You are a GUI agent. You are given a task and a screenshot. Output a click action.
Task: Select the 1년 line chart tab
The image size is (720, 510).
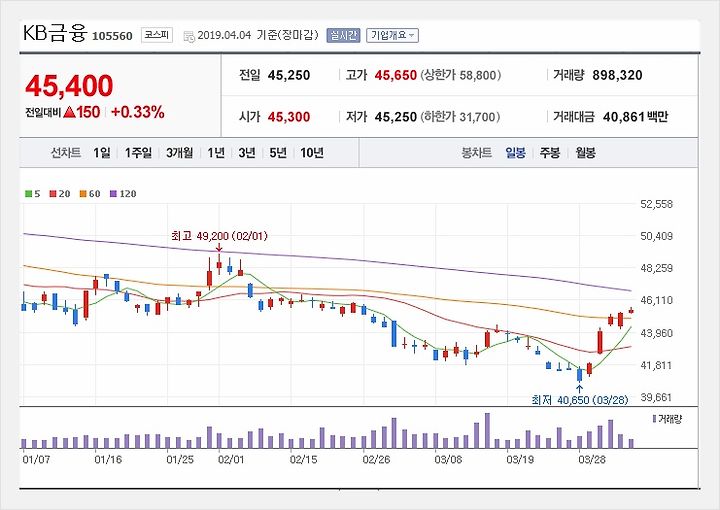pyautogui.click(x=216, y=153)
